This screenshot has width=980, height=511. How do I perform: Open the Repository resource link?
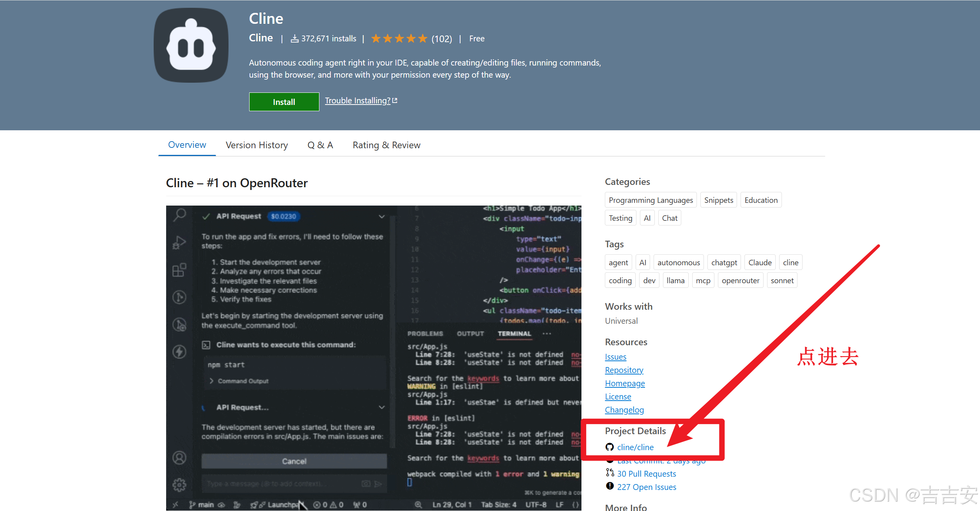coord(624,370)
